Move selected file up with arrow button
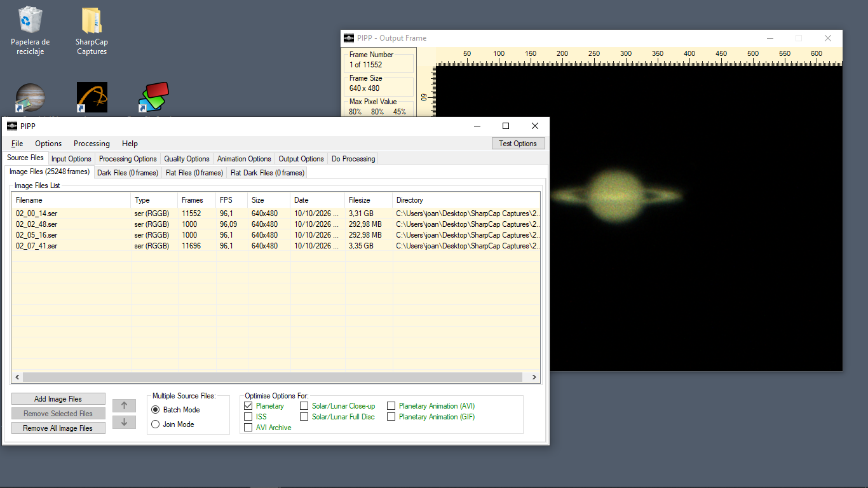The height and width of the screenshot is (488, 868). 124,405
